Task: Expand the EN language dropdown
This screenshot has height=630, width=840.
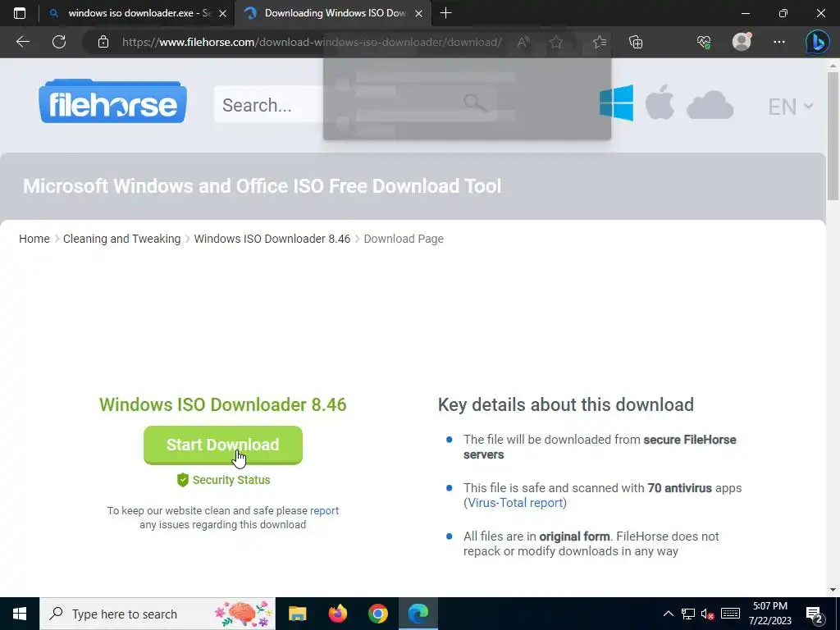Action: click(x=791, y=107)
